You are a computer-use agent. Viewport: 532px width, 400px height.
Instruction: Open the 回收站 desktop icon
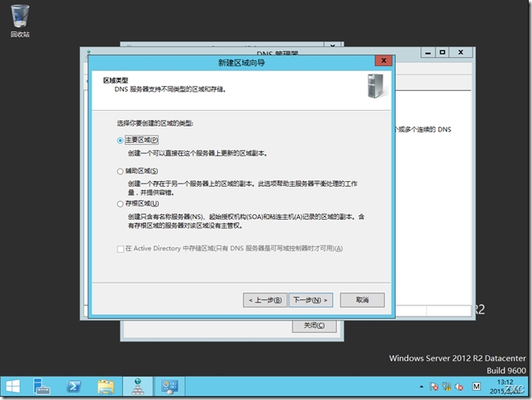point(20,21)
